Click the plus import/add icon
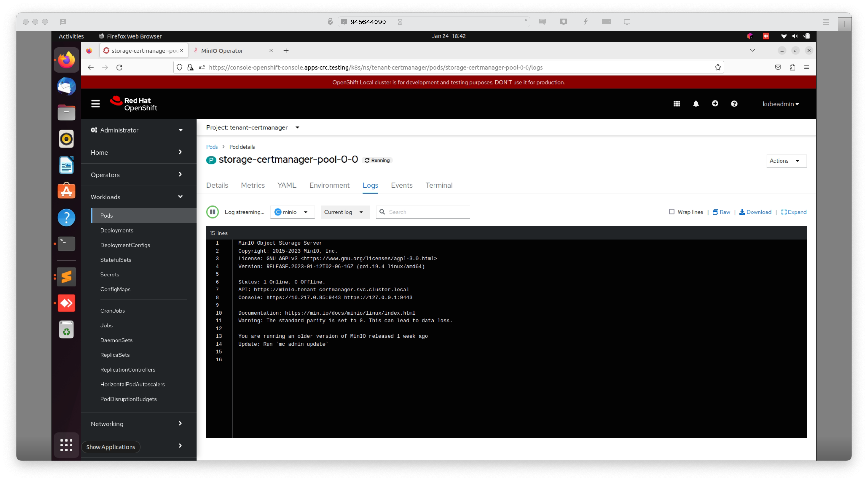This screenshot has height=481, width=868. pyautogui.click(x=715, y=104)
